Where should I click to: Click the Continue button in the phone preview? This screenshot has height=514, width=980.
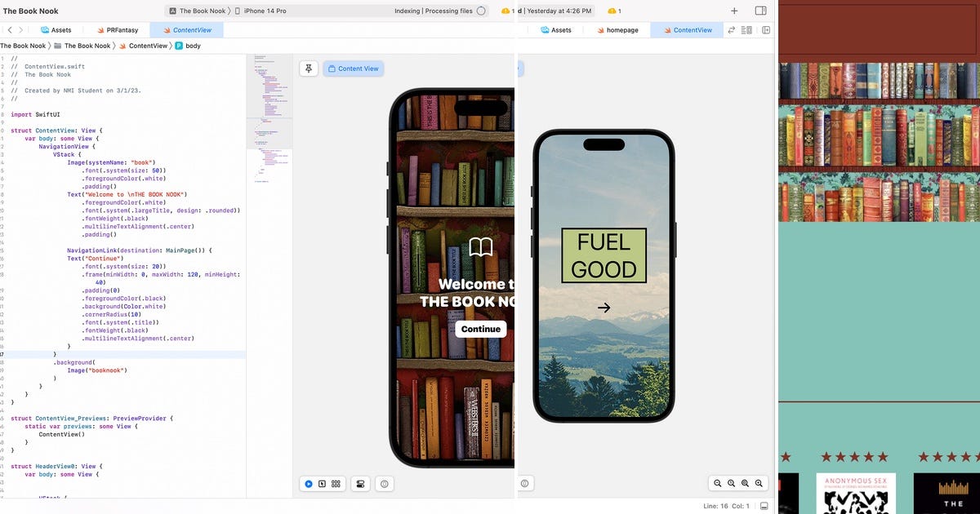tap(480, 329)
